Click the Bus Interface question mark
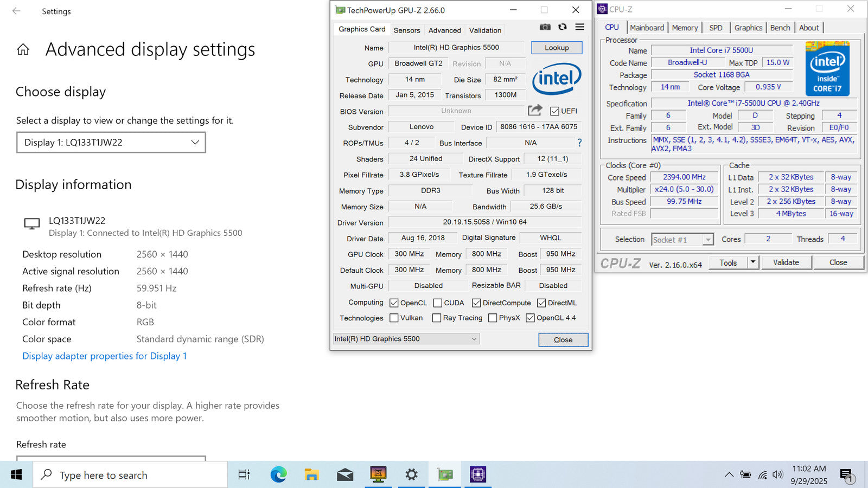Image resolution: width=868 pixels, height=488 pixels. [x=579, y=143]
